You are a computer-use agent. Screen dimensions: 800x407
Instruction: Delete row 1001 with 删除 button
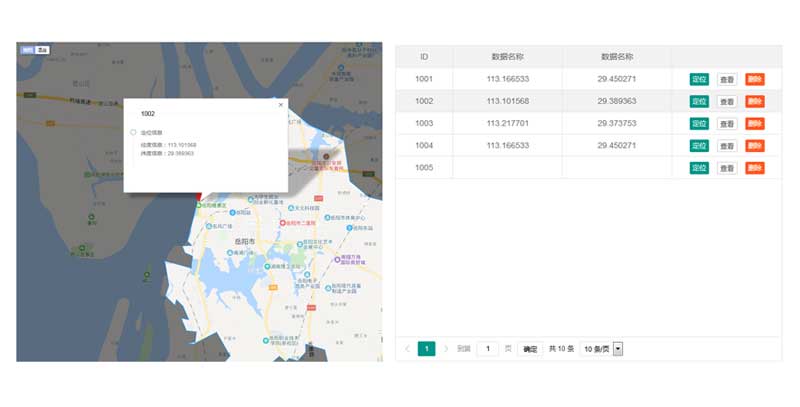pos(754,79)
